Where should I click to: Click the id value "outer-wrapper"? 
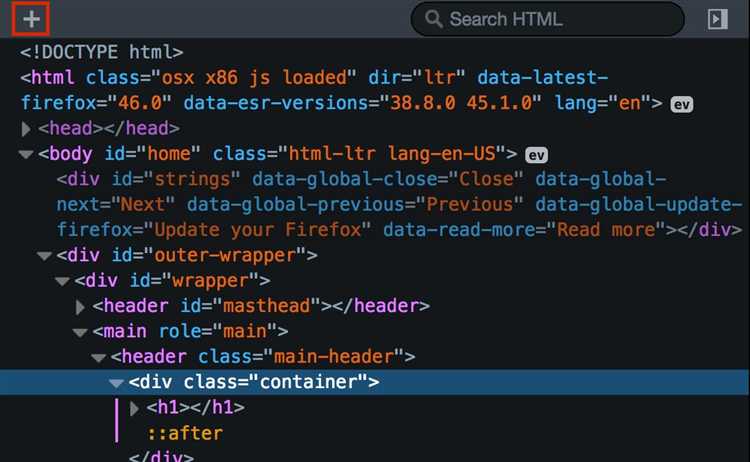tap(225, 255)
